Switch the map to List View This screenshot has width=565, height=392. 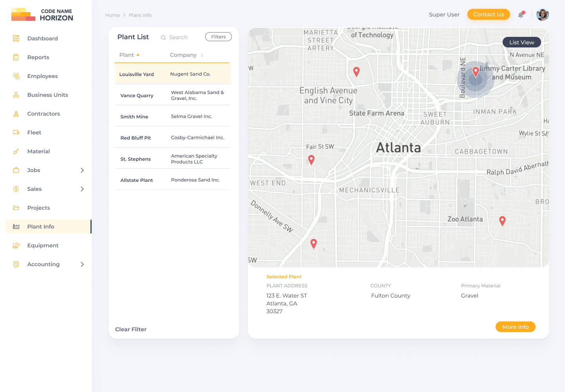click(x=521, y=42)
